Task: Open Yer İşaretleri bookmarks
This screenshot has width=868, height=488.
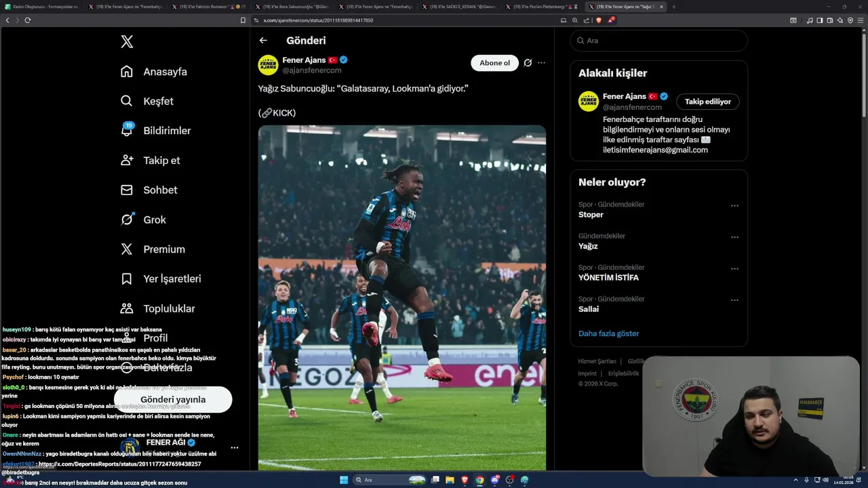Action: [161, 279]
